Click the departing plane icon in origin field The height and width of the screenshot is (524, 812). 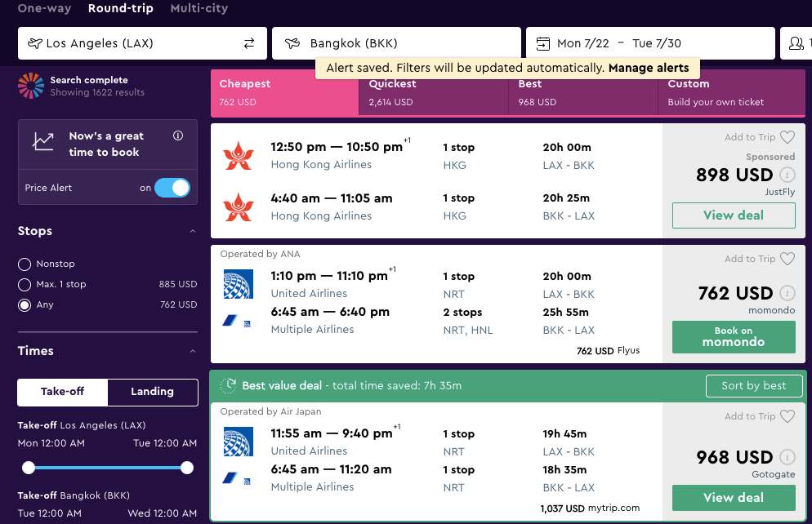(x=34, y=43)
